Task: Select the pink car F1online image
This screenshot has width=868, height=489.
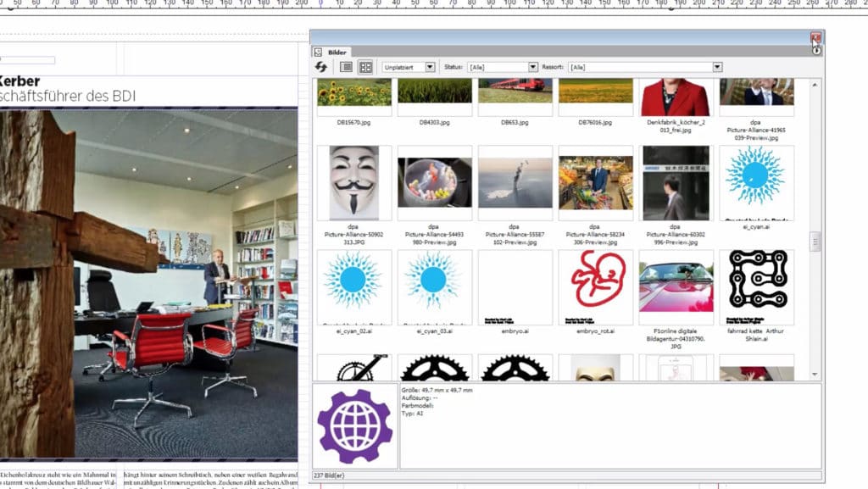Action: (676, 282)
